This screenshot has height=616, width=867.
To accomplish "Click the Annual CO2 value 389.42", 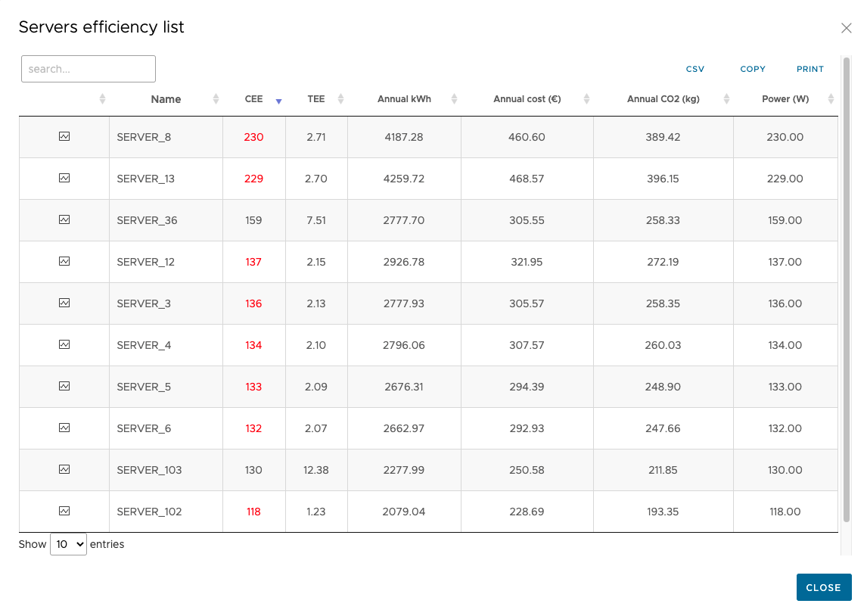I will pos(663,137).
